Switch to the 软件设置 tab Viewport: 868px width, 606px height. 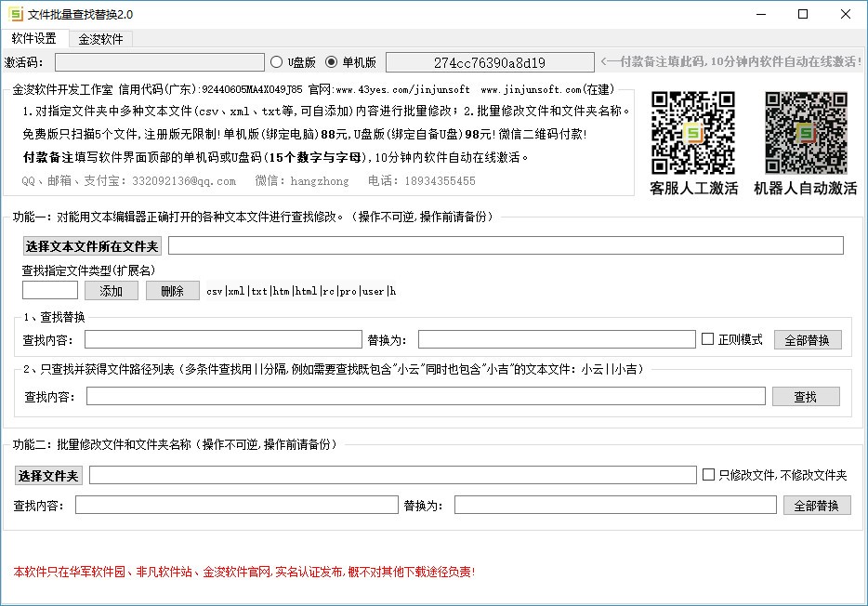click(34, 38)
